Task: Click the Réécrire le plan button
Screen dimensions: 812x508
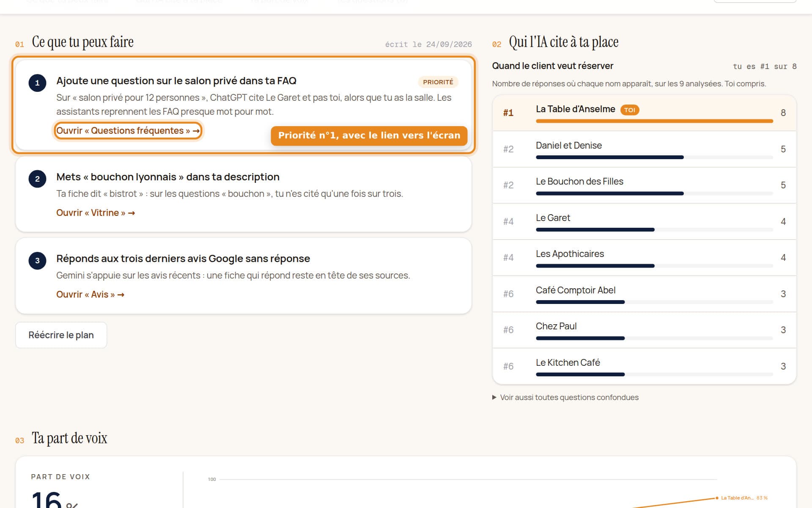Action: (61, 335)
